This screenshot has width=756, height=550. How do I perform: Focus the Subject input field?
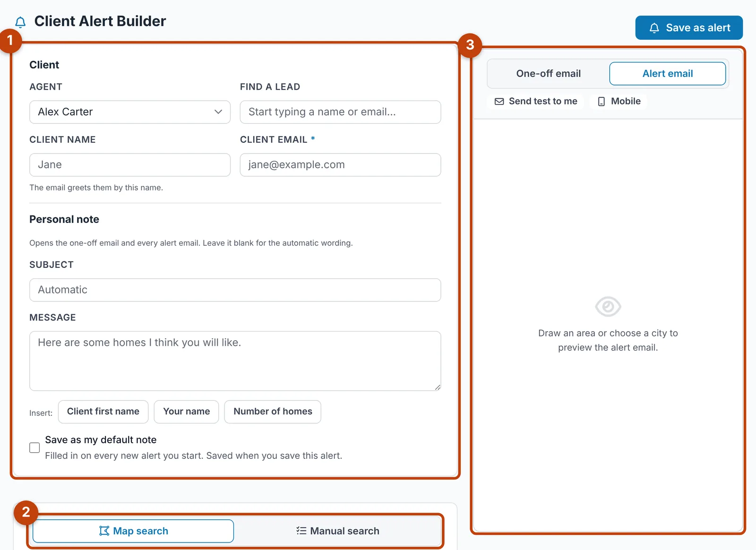point(235,290)
